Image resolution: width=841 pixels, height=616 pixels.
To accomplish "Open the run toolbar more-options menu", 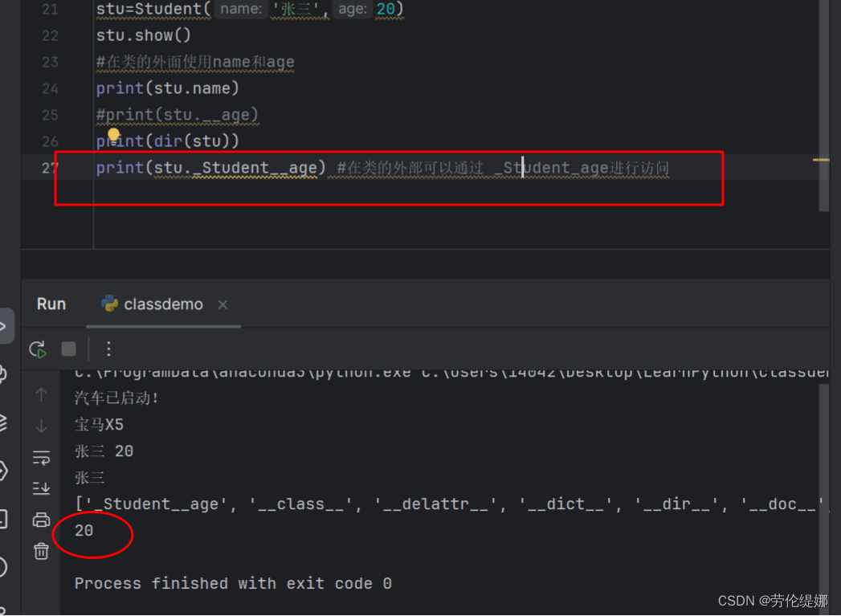I will pyautogui.click(x=109, y=349).
